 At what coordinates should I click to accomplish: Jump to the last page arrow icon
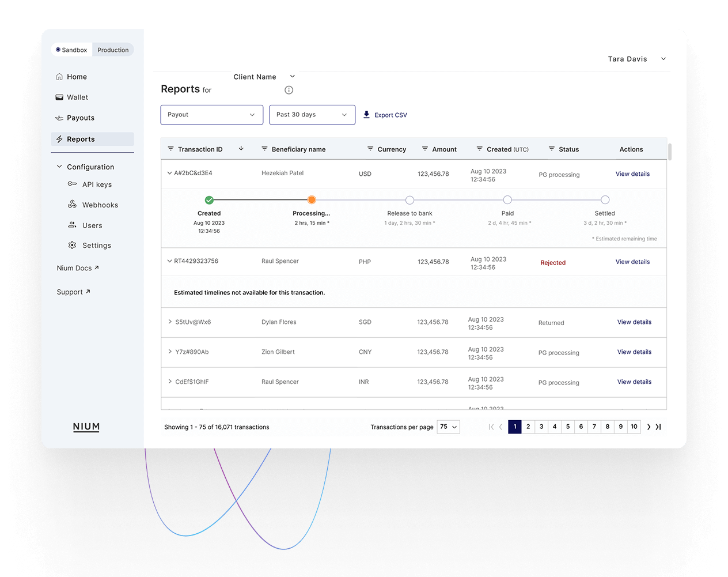point(658,427)
